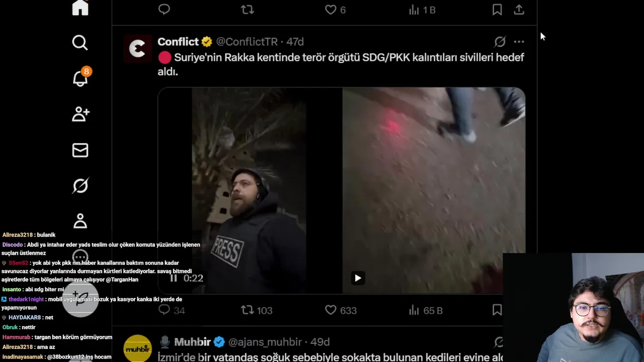The image size is (644, 362).
Task: Share the top post via upload icon
Action: click(519, 10)
